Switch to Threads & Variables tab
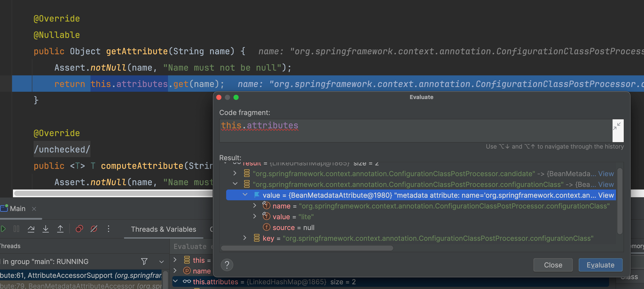The image size is (644, 289). (163, 229)
